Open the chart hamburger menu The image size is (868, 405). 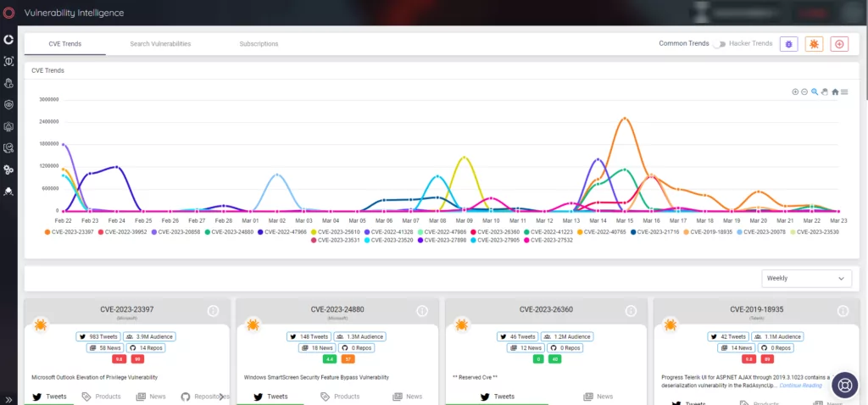pyautogui.click(x=844, y=92)
